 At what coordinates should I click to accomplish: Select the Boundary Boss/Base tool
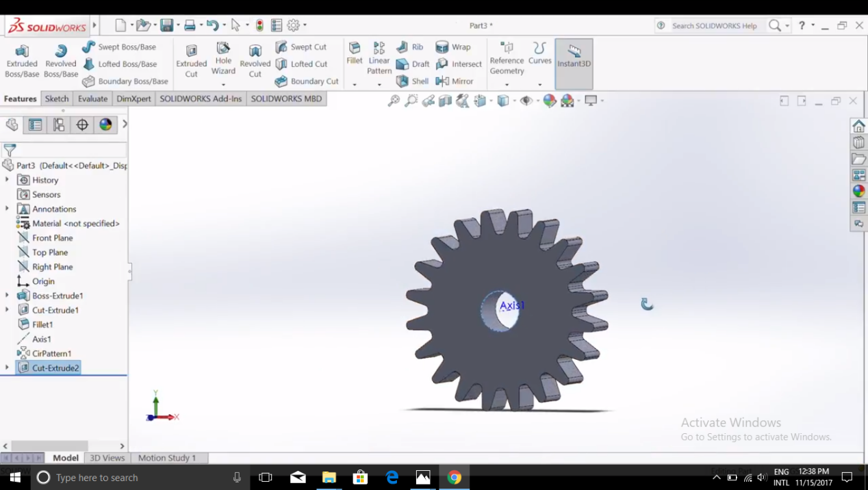coord(125,81)
